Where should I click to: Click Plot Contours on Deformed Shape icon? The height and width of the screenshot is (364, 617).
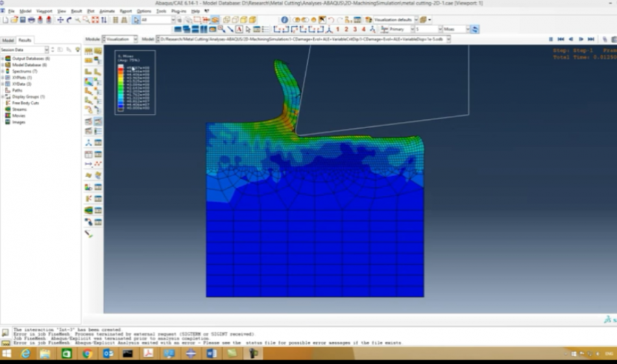pyautogui.click(x=89, y=82)
